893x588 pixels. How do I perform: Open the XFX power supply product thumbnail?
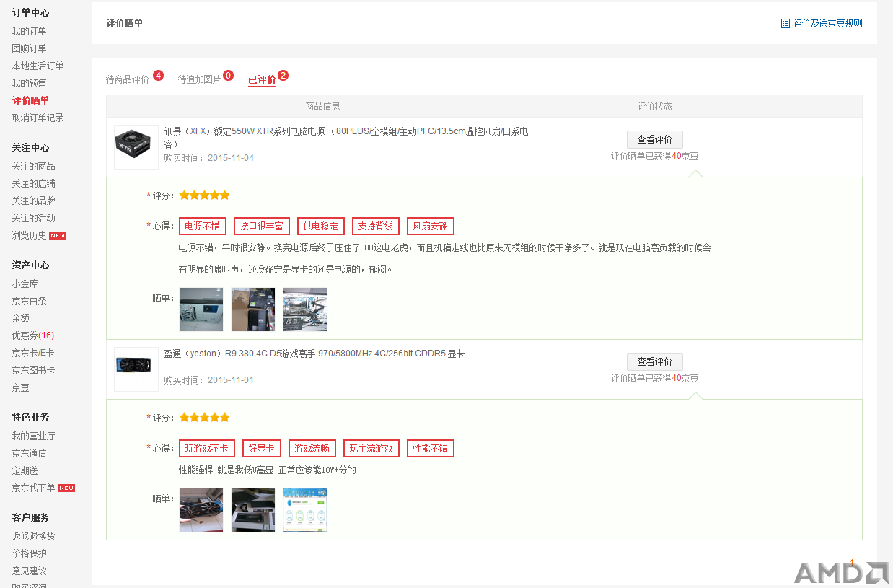tap(136, 147)
